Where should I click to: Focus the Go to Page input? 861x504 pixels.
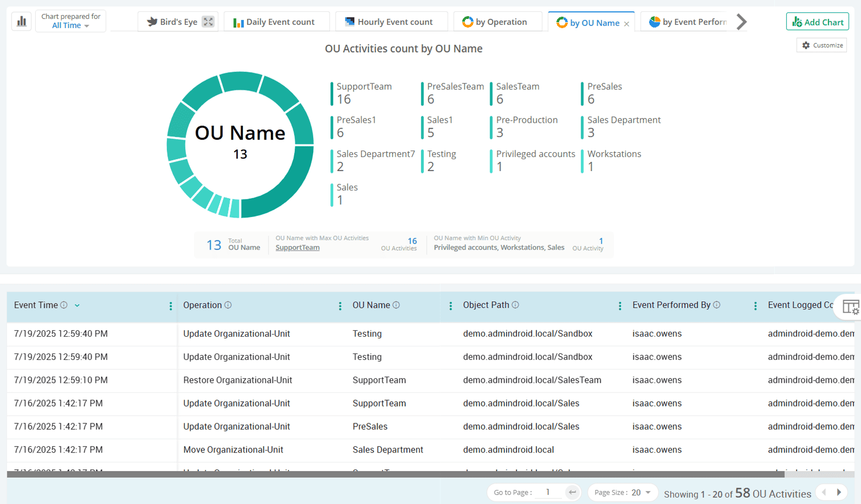tap(548, 492)
